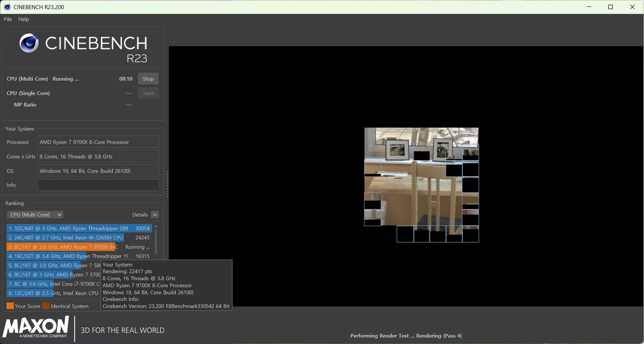Image resolution: width=644 pixels, height=344 pixels.
Task: Click the ranking list vertical scrollbar thumb
Action: coord(156,241)
